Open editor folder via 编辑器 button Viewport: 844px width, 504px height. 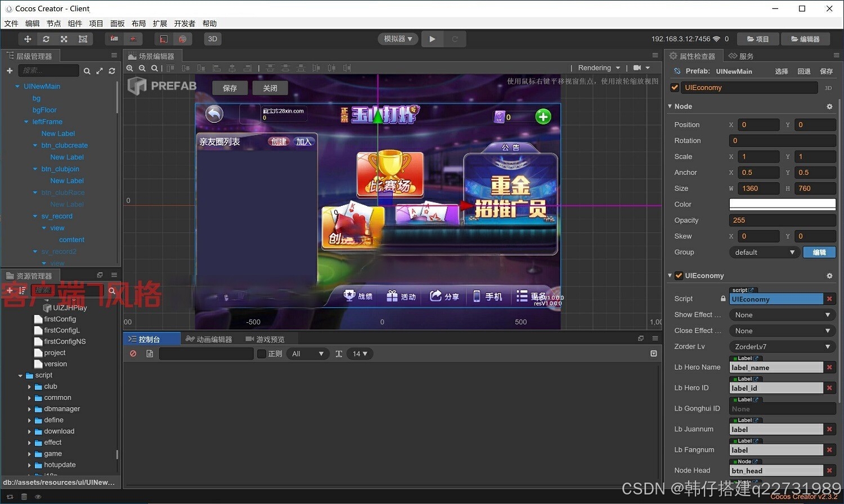coord(805,39)
